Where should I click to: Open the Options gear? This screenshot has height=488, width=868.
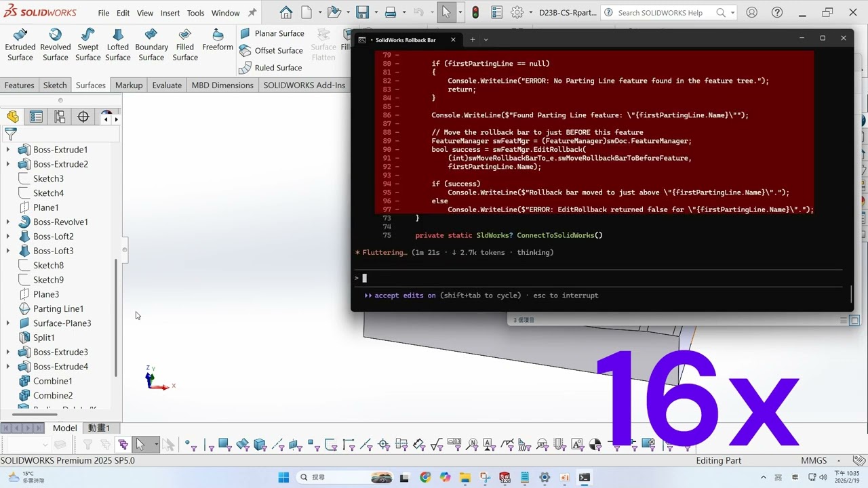coord(517,12)
